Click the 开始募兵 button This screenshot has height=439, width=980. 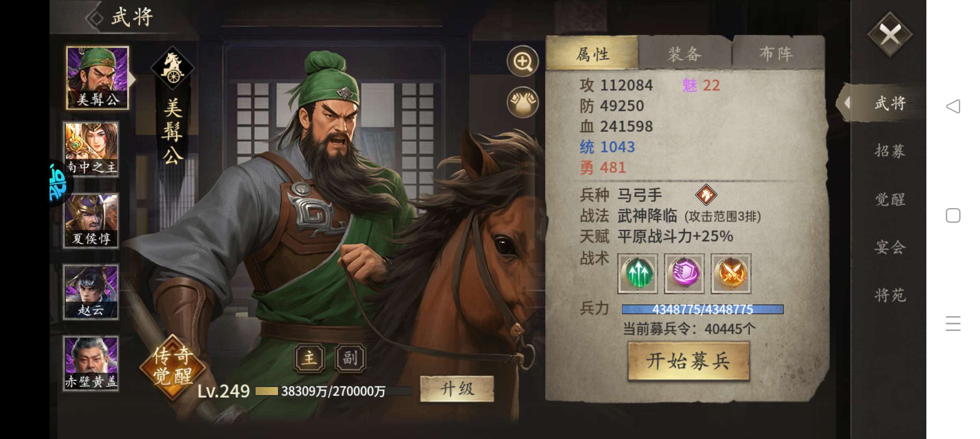pos(689,361)
